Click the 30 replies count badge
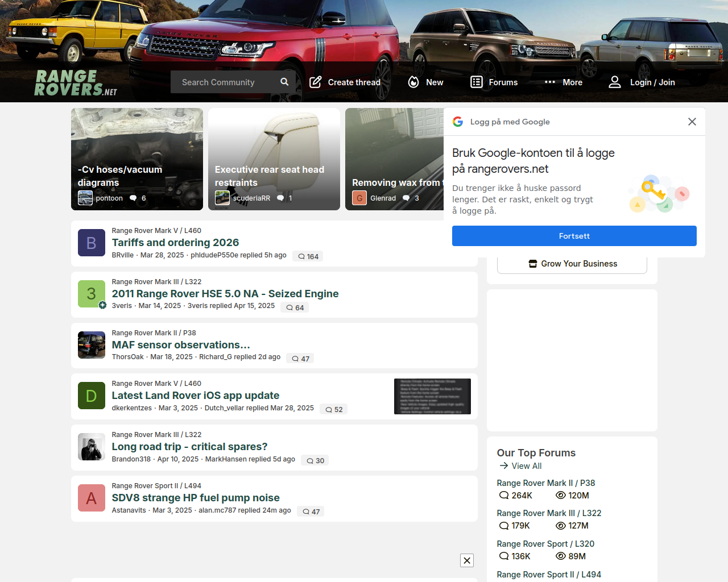Viewport: 728px width, 582px height. [315, 460]
